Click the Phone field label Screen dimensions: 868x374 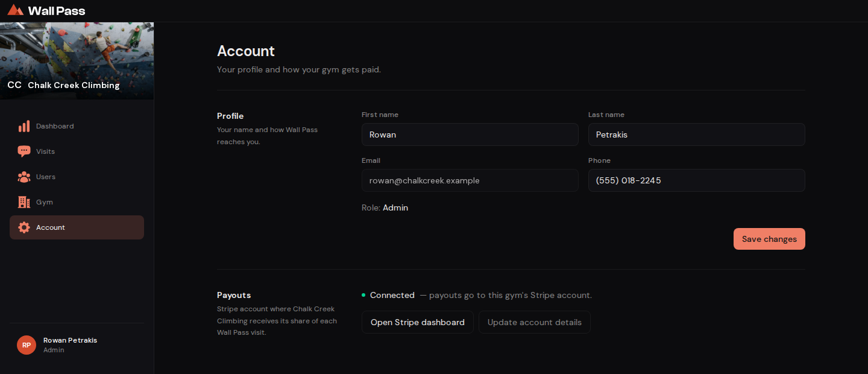[x=599, y=160]
